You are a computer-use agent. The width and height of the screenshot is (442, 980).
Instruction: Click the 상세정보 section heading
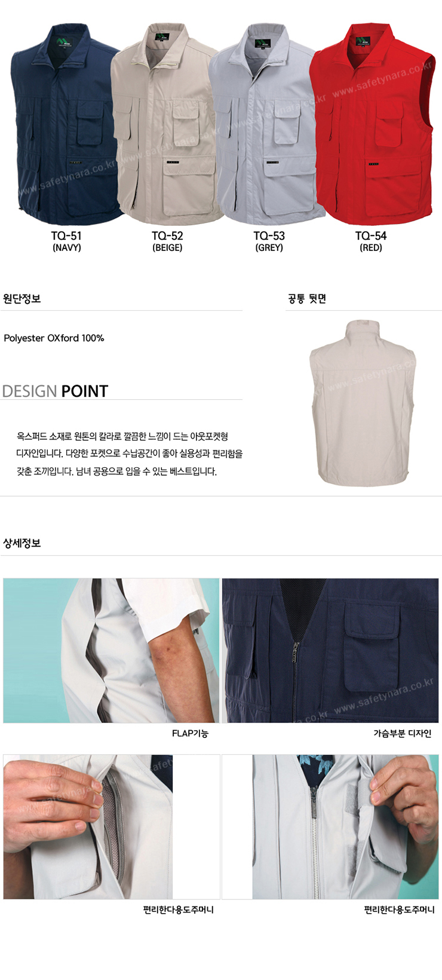(x=22, y=543)
